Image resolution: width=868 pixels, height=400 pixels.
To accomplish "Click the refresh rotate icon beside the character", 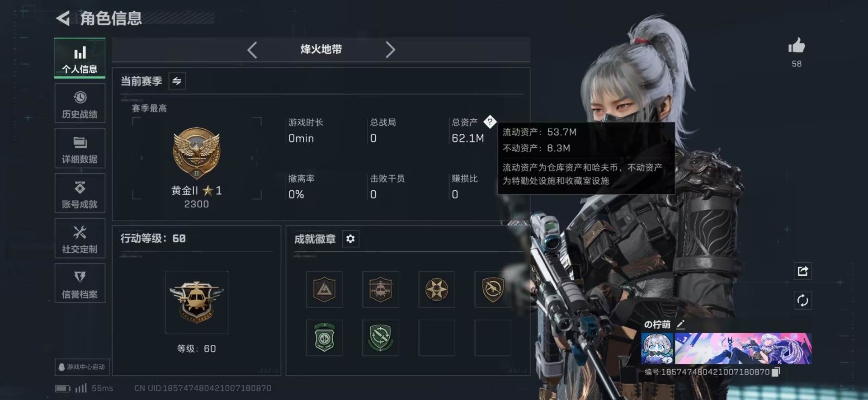I will tap(803, 301).
